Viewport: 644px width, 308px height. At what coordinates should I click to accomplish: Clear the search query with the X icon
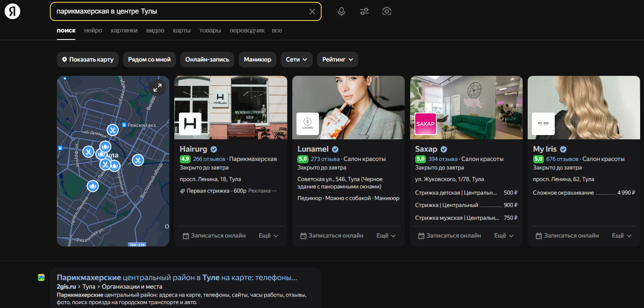point(312,12)
